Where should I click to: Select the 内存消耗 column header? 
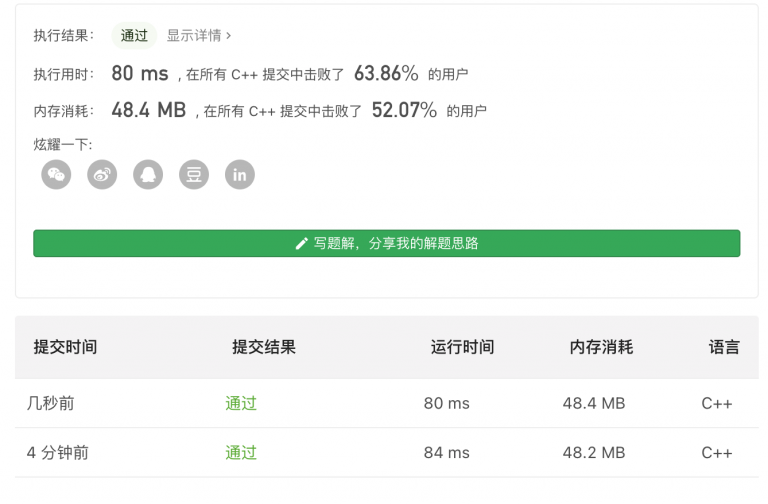click(601, 348)
